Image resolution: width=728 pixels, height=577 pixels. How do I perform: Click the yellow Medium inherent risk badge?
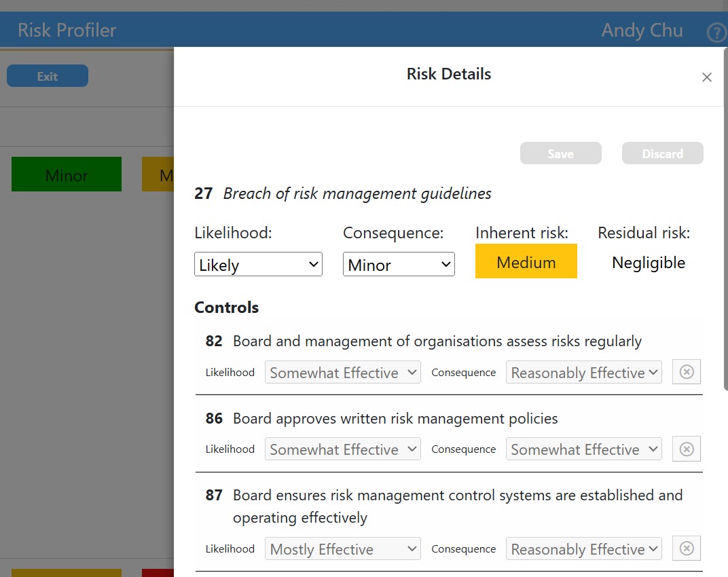(x=526, y=261)
